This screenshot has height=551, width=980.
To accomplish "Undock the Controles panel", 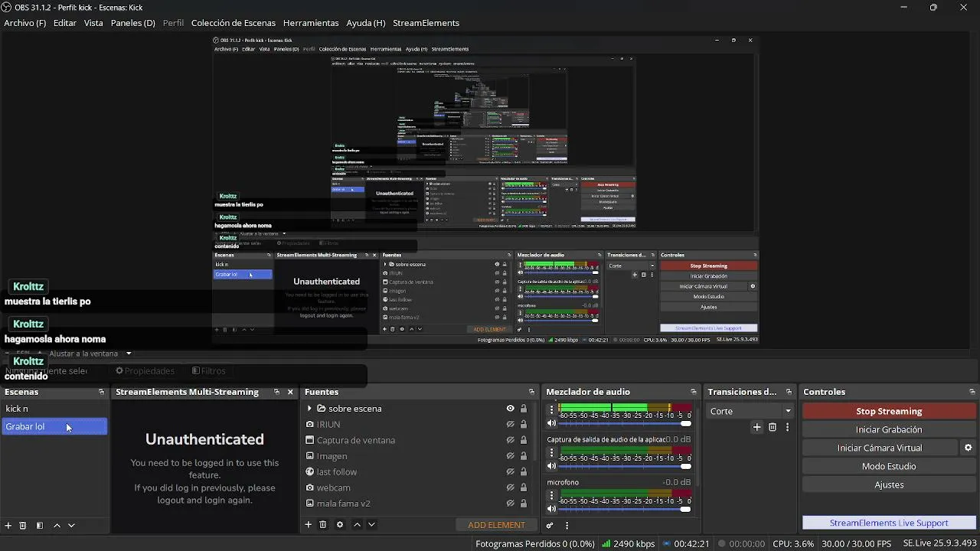I will pos(972,392).
